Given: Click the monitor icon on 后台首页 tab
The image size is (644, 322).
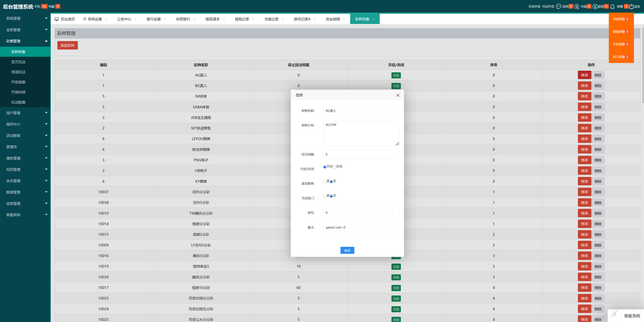Looking at the screenshot, I should (x=57, y=19).
